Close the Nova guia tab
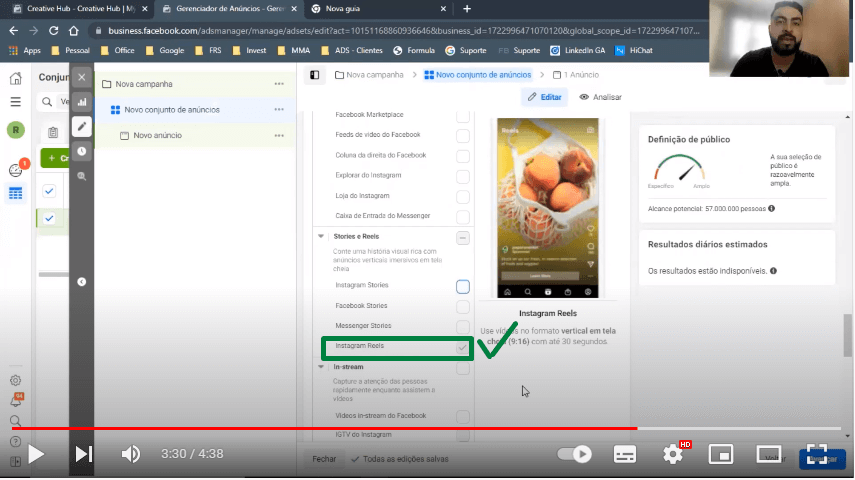Image resolution: width=855 pixels, height=480 pixels. 443,9
